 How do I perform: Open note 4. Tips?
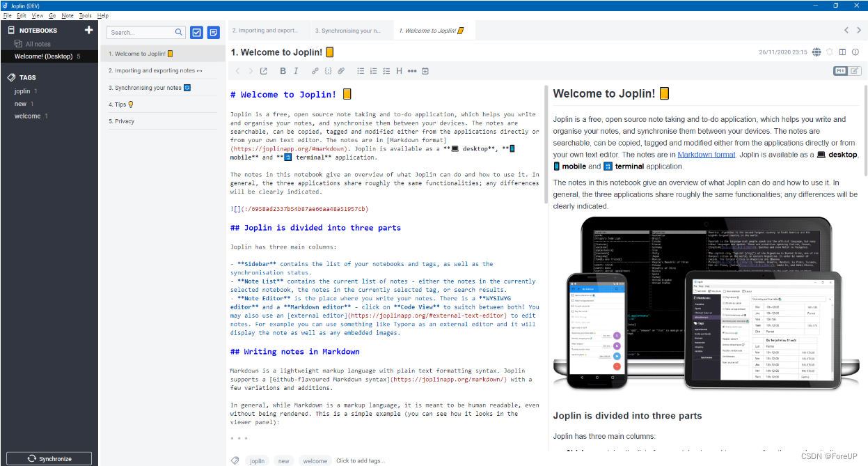point(163,104)
